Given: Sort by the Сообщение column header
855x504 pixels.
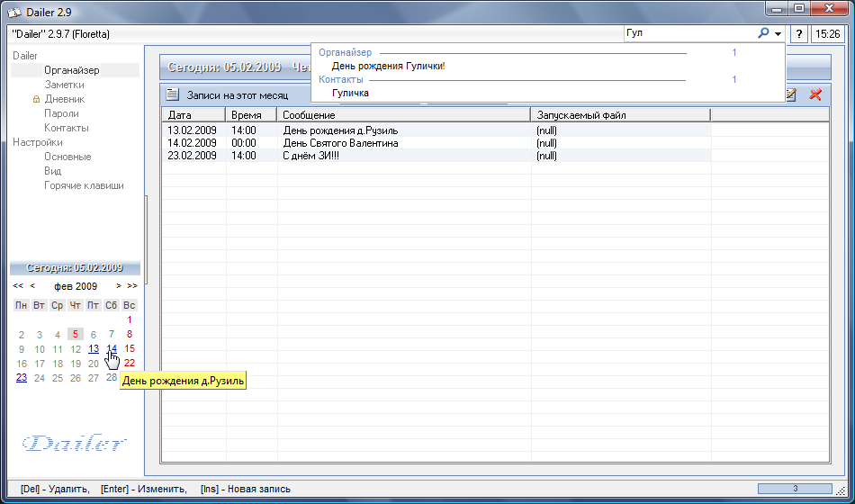Looking at the screenshot, I should point(404,115).
